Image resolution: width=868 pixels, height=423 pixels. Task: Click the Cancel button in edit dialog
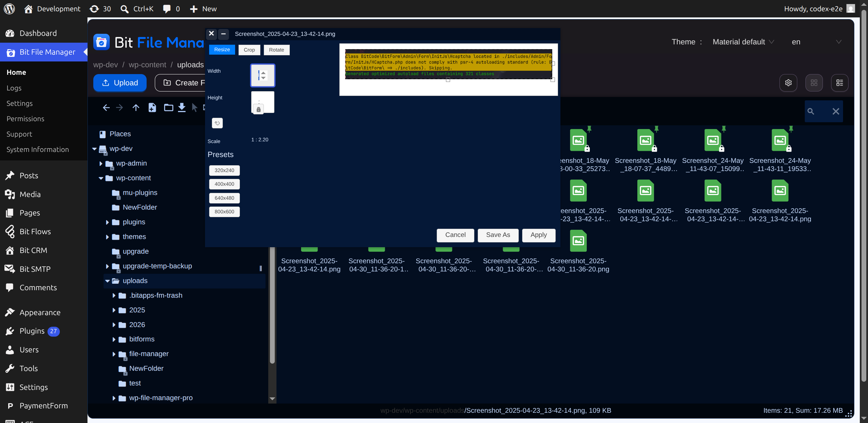(x=455, y=235)
